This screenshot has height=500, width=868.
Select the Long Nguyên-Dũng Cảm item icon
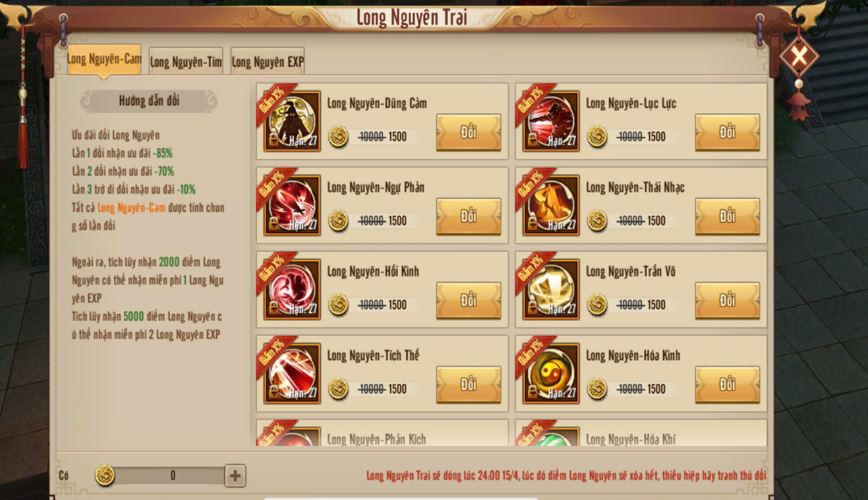(x=292, y=121)
